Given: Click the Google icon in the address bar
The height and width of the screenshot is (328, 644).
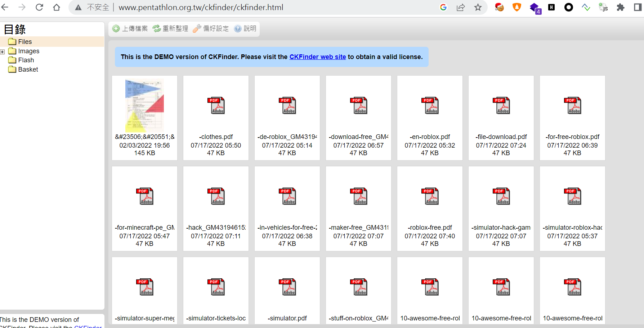Looking at the screenshot, I should (x=443, y=7).
